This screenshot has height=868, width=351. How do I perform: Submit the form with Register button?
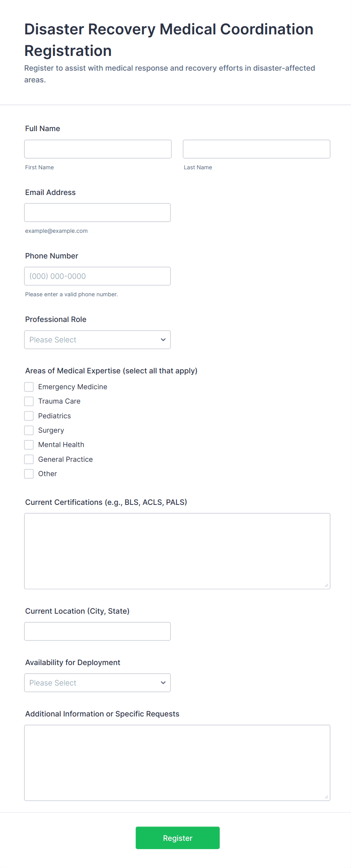coord(177,838)
